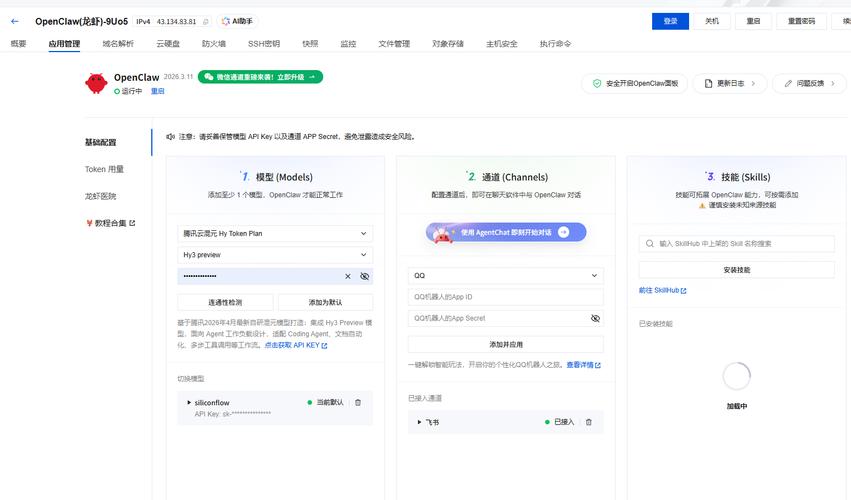Screen dimensions: 851x500
Task: Select 龙虾医院 in the sidebar
Action: click(100, 196)
